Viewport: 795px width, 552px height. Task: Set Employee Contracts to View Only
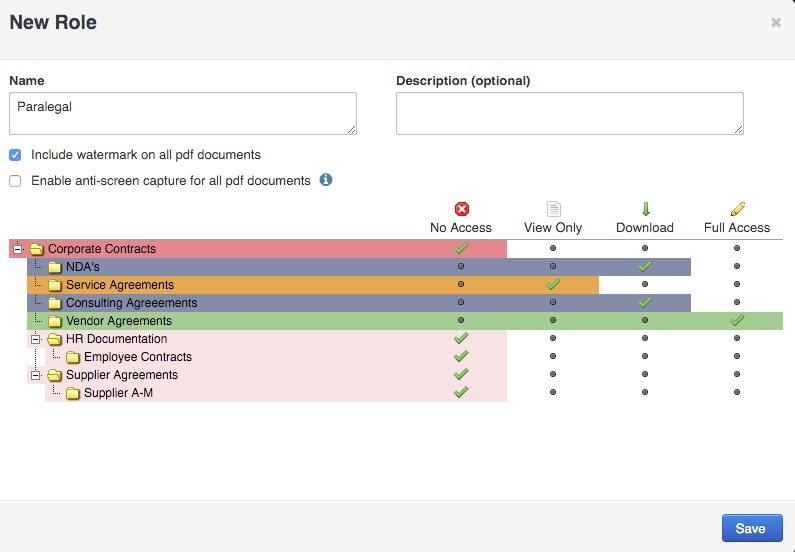553,356
